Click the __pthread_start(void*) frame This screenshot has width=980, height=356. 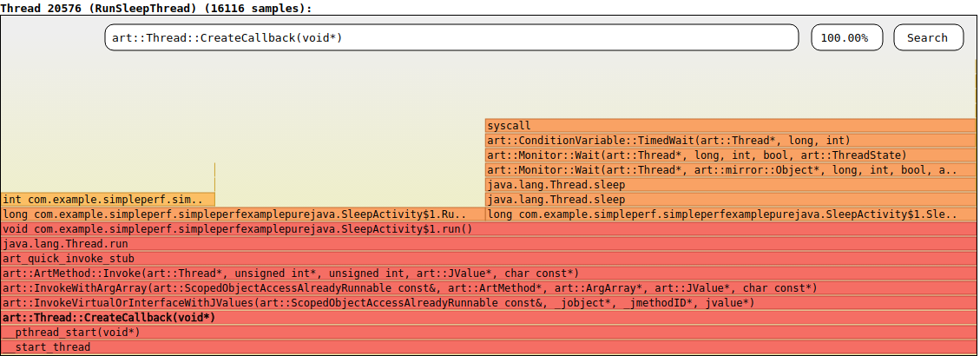click(489, 333)
